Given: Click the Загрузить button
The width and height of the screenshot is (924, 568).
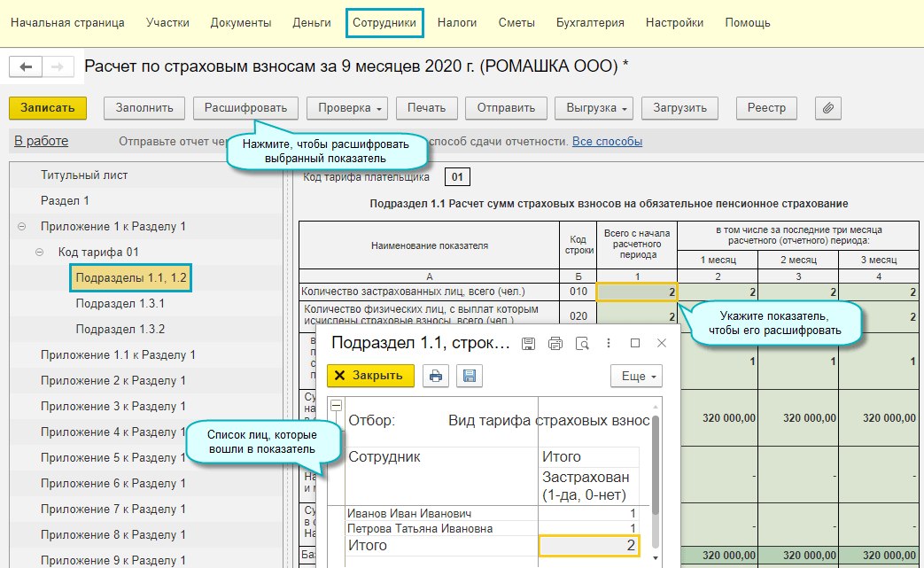Looking at the screenshot, I should click(x=680, y=108).
